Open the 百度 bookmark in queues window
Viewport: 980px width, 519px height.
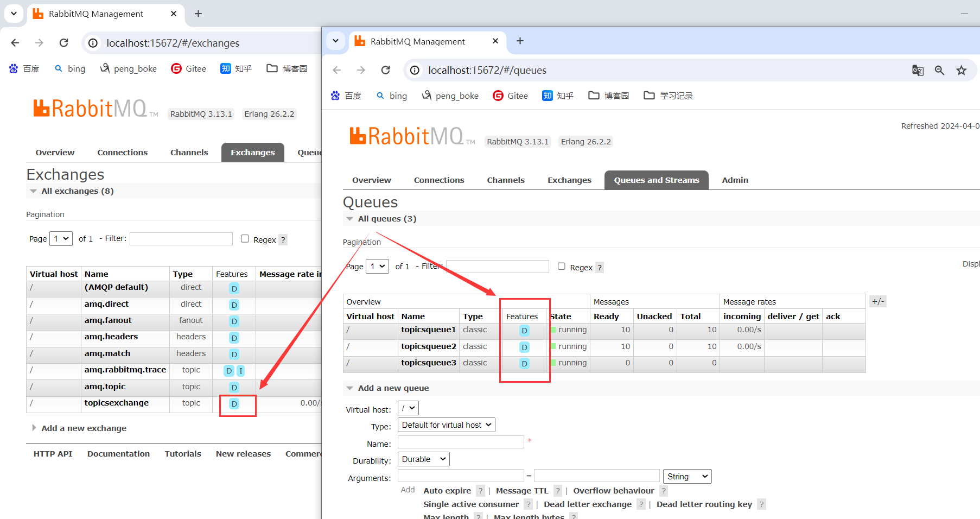click(x=346, y=96)
